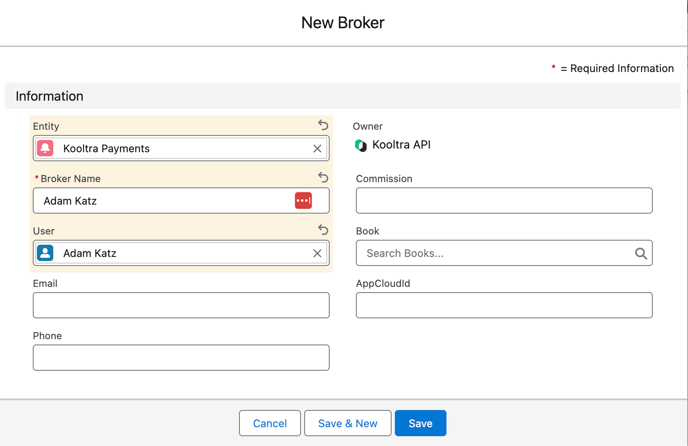Click the AppCloudId input field
Viewport: 688px width, 446px height.
coord(504,305)
